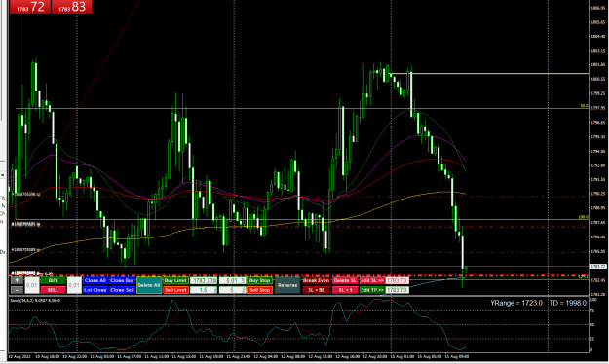Image resolution: width=609 pixels, height=364 pixels.
Task: Click the Edit TP >> button
Action: [x=372, y=290]
